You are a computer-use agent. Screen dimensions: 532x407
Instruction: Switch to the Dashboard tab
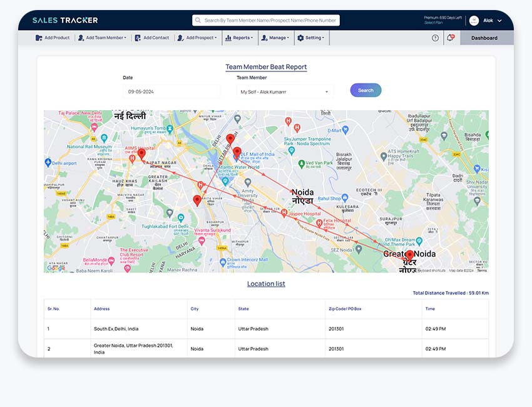485,38
